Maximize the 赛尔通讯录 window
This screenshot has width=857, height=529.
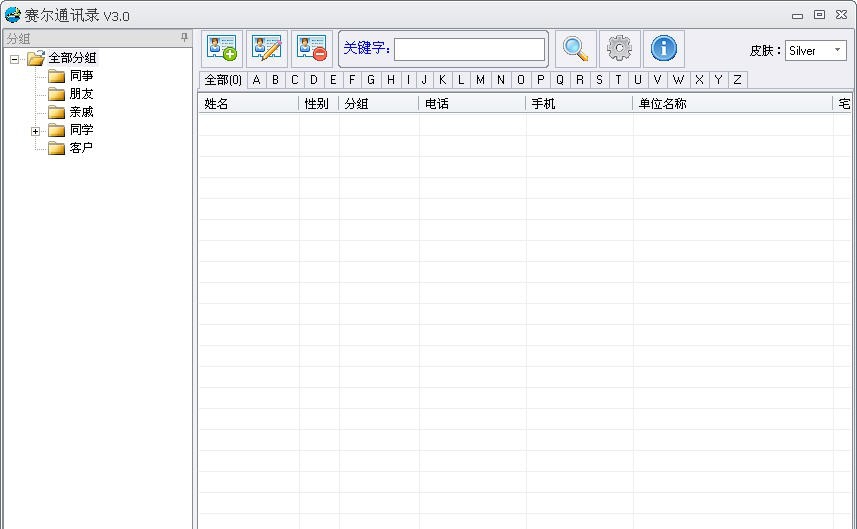point(819,15)
